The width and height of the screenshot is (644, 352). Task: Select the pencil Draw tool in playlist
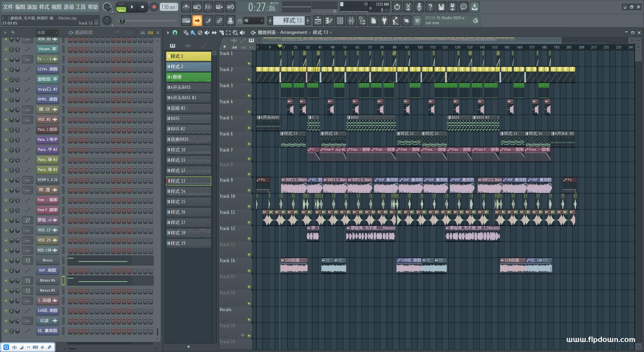(186, 33)
